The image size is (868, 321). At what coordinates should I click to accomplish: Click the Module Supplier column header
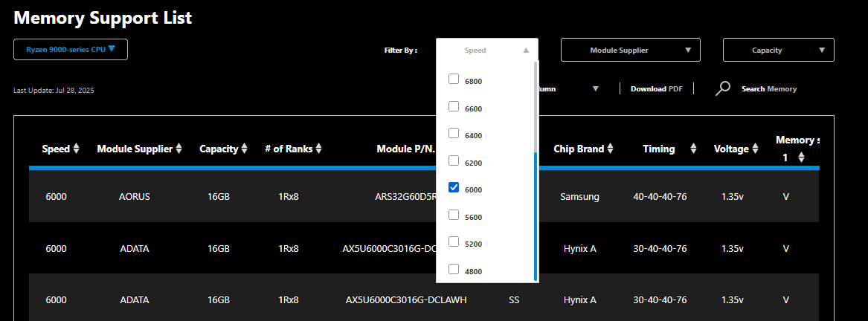(135, 149)
